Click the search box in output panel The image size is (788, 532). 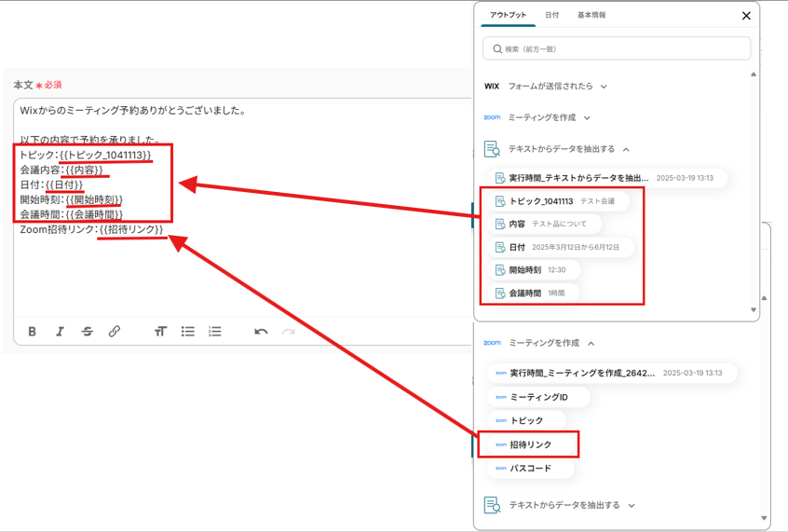617,48
